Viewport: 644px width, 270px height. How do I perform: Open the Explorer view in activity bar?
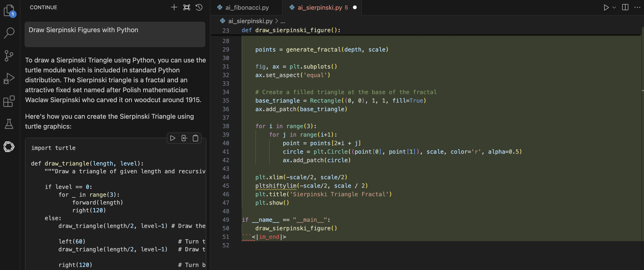[x=9, y=10]
